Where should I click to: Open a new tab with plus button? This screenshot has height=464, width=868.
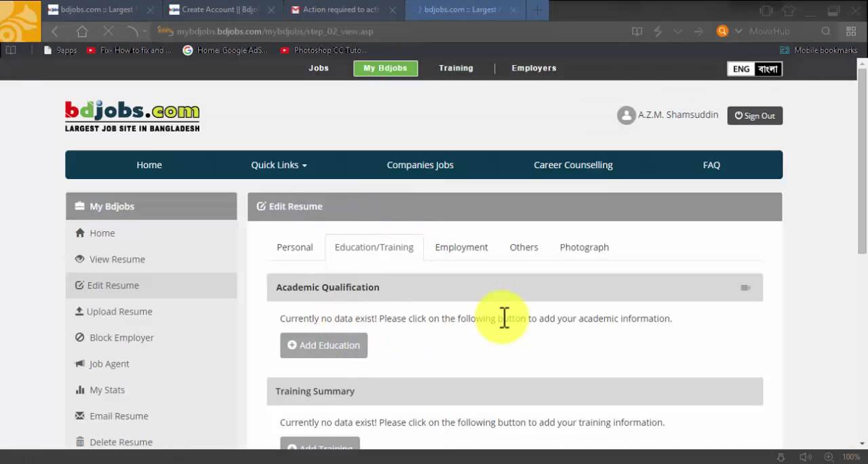coord(537,9)
